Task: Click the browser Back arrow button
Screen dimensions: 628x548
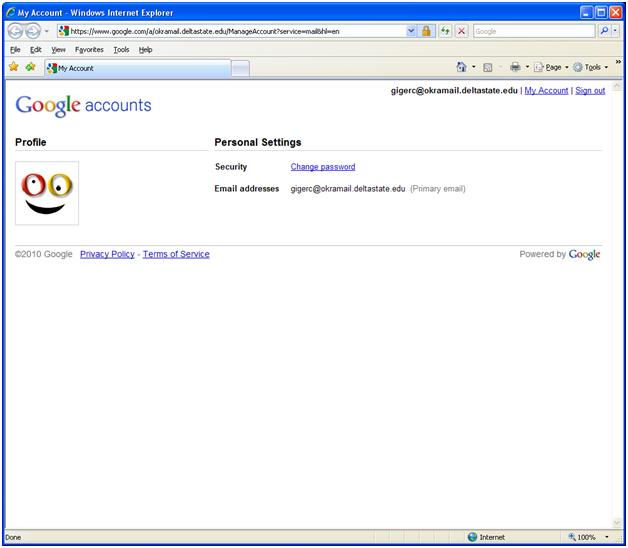Action: (15, 31)
